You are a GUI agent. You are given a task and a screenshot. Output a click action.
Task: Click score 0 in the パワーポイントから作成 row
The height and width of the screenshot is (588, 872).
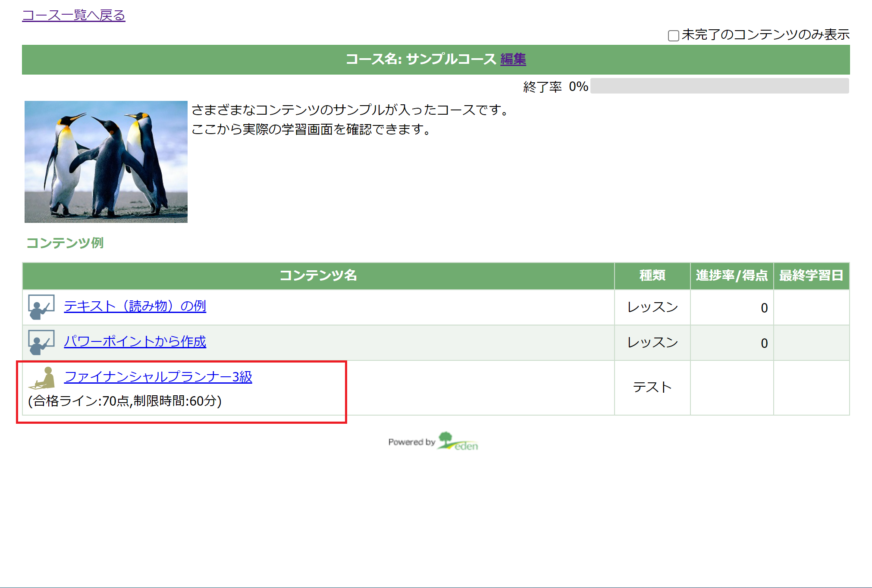764,343
